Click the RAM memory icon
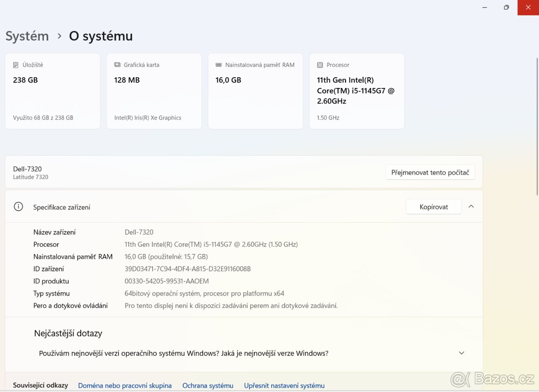This screenshot has width=539, height=392. coord(219,65)
